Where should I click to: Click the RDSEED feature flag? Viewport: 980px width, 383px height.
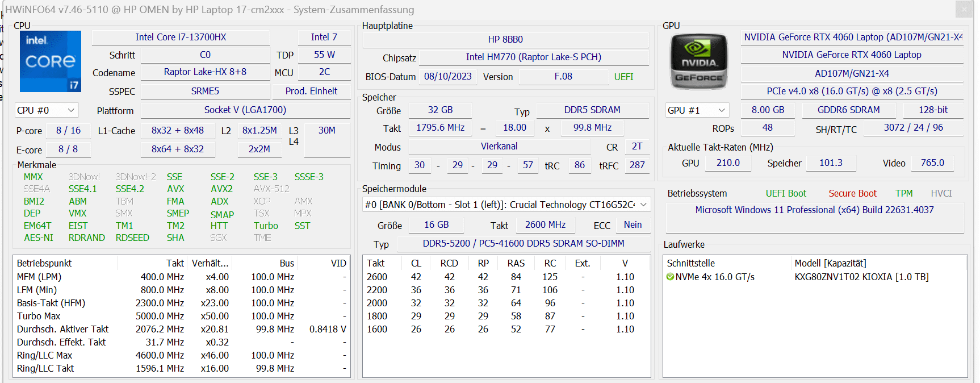132,238
